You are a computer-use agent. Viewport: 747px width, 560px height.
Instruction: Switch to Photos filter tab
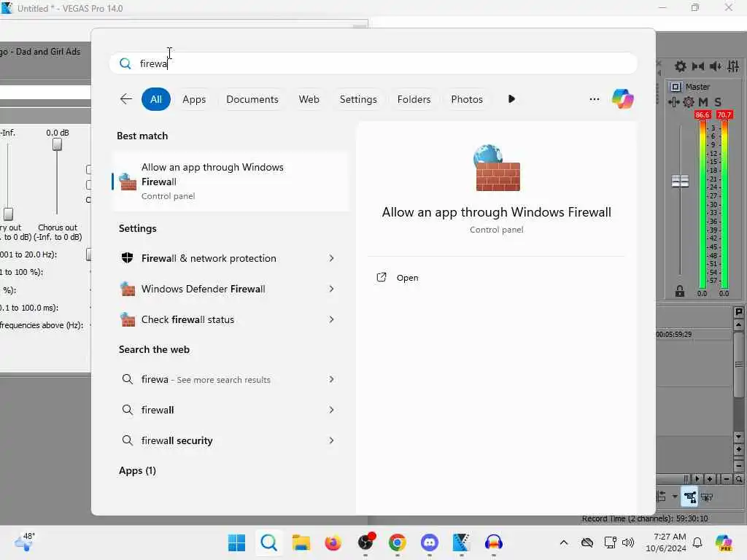click(467, 99)
